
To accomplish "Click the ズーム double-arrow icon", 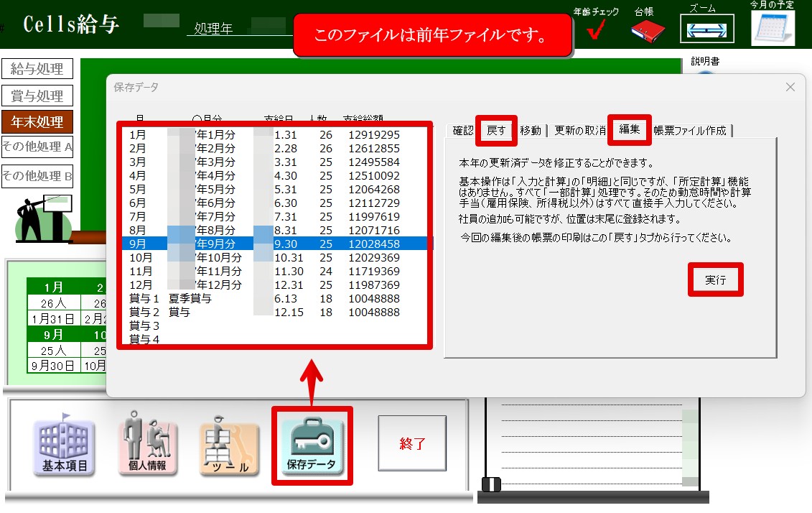I will point(707,29).
